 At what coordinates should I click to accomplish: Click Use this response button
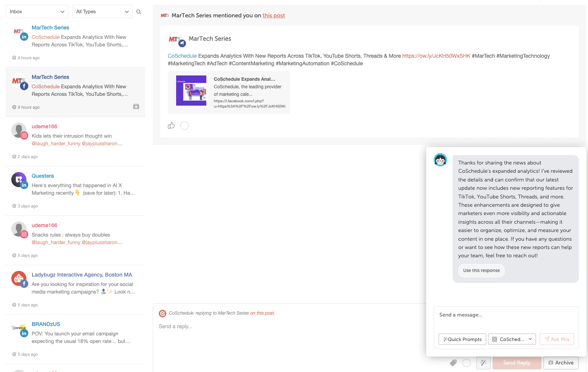click(x=481, y=271)
